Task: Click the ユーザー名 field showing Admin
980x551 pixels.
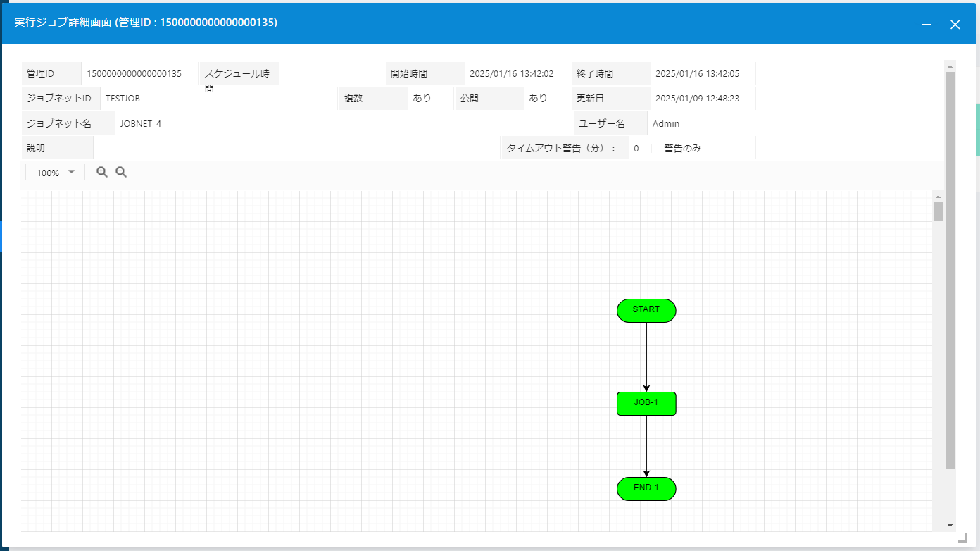Action: [x=665, y=123]
